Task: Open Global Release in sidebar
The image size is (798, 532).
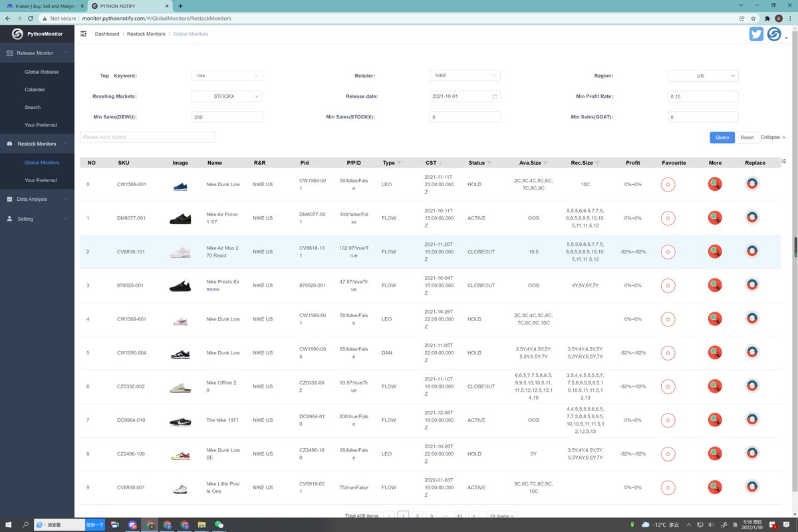Action: pyautogui.click(x=42, y=72)
